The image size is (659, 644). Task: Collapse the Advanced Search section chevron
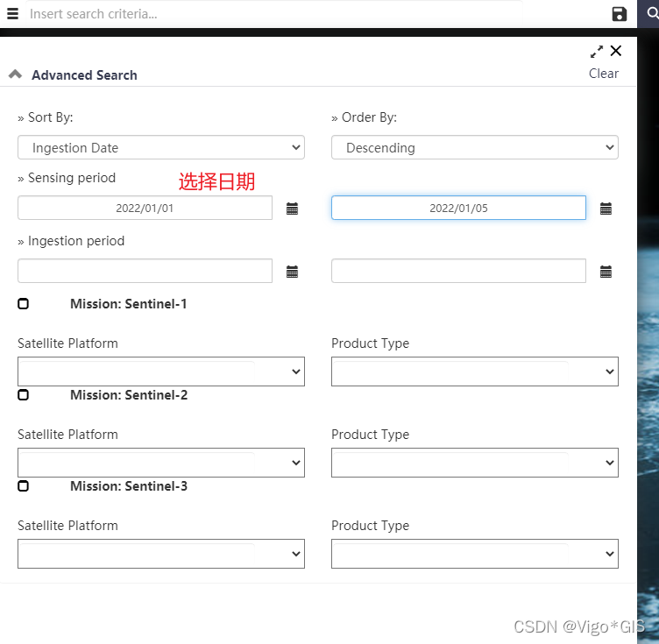point(15,74)
